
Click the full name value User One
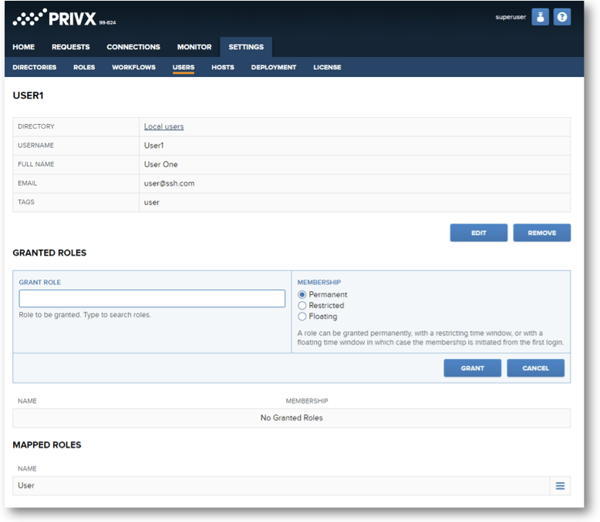pyautogui.click(x=161, y=164)
